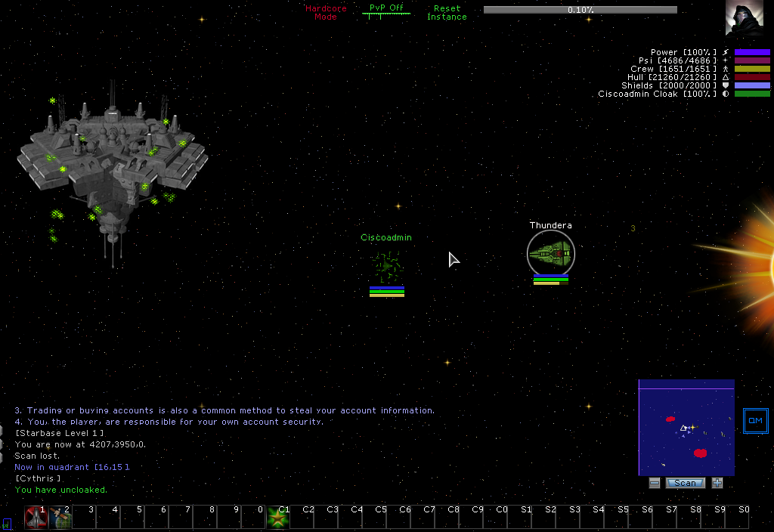774x532 pixels.
Task: Click the lower red blob on the minimap
Action: click(700, 453)
